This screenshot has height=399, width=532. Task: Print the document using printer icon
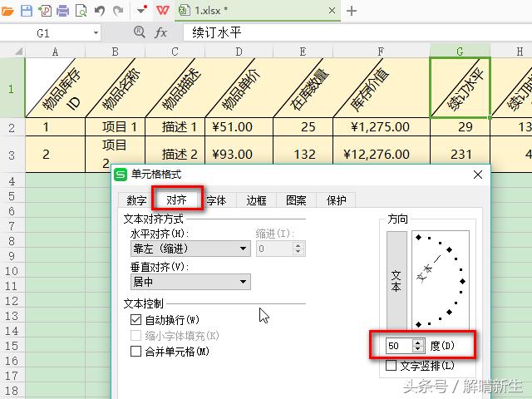click(63, 11)
